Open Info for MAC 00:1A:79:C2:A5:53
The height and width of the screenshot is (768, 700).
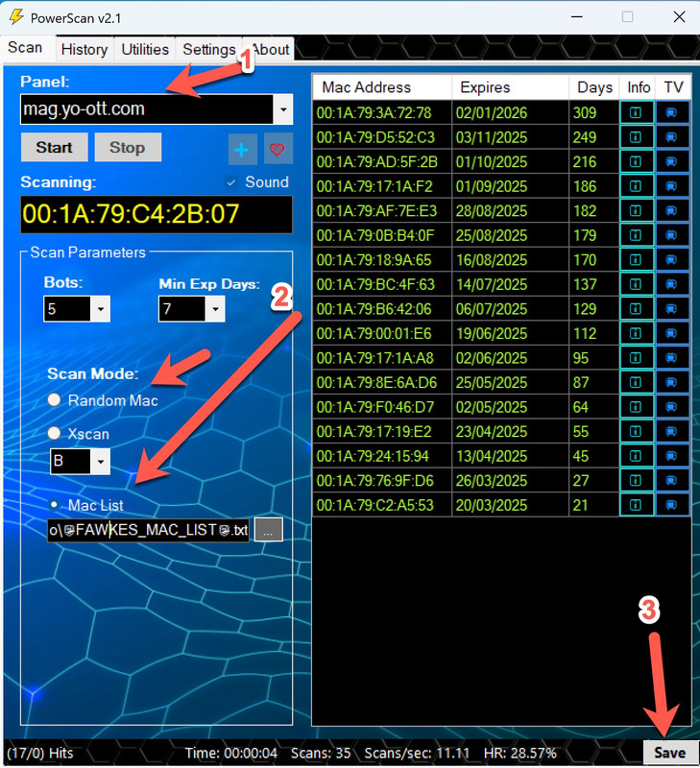[637, 505]
